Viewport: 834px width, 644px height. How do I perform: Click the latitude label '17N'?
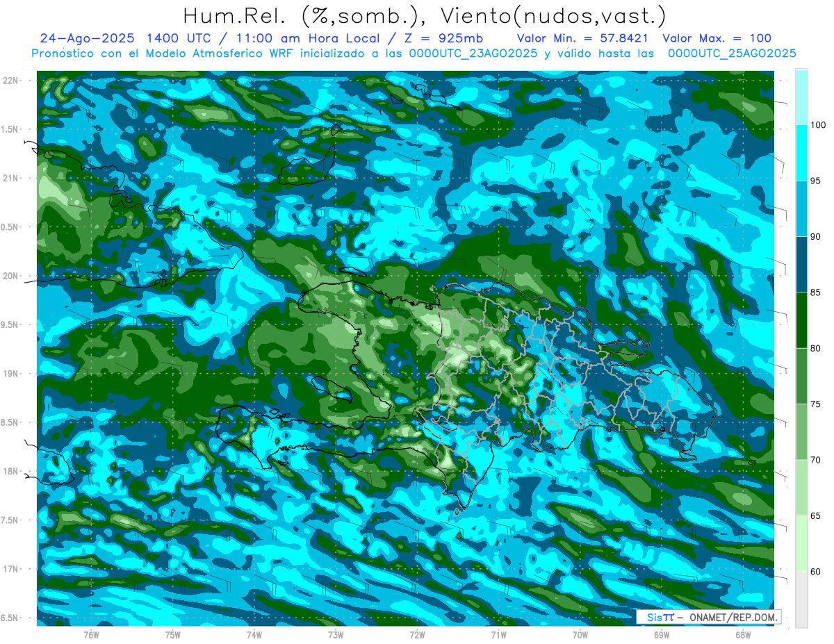pyautogui.click(x=10, y=569)
